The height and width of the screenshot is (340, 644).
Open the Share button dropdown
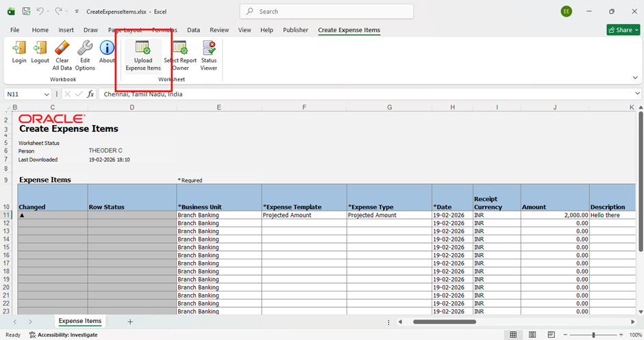pyautogui.click(x=636, y=30)
